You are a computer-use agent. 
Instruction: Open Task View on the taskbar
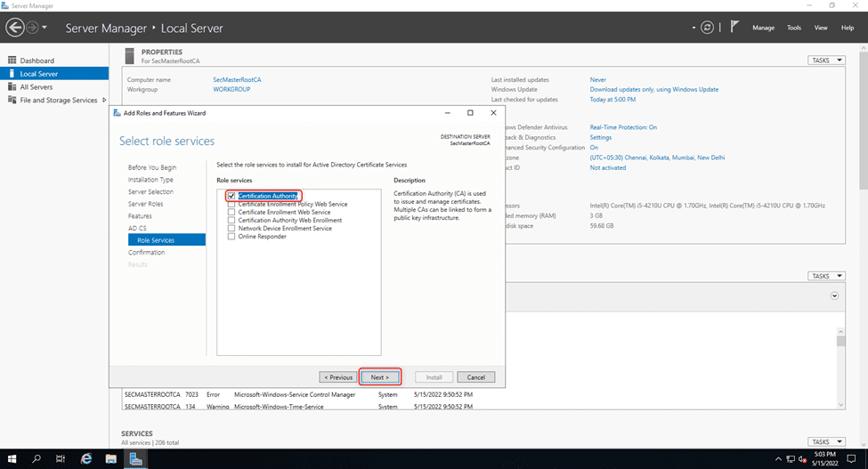click(x=61, y=459)
